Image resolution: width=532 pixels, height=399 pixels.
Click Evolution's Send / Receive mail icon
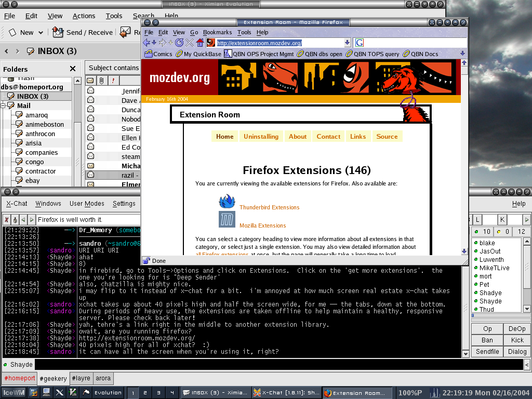(58, 32)
